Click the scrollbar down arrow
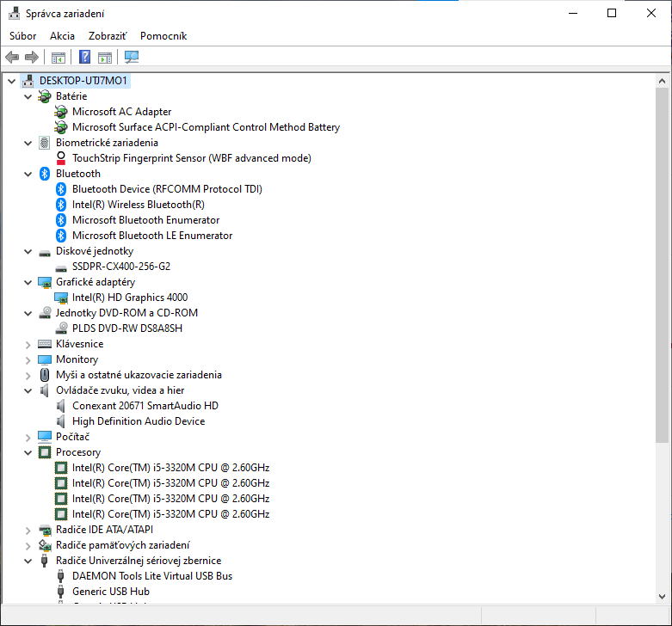Screen dimensions: 672x626 pos(662,597)
